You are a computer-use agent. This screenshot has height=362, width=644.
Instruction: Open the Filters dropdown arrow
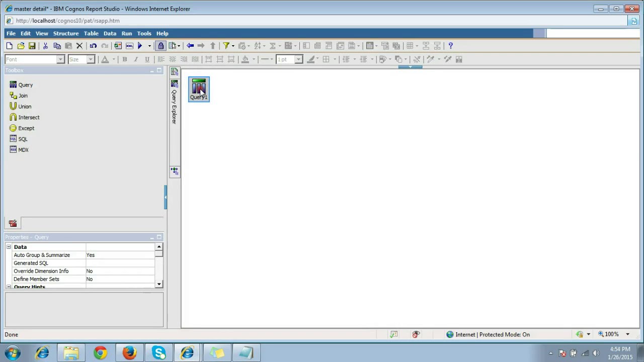pos(232,46)
